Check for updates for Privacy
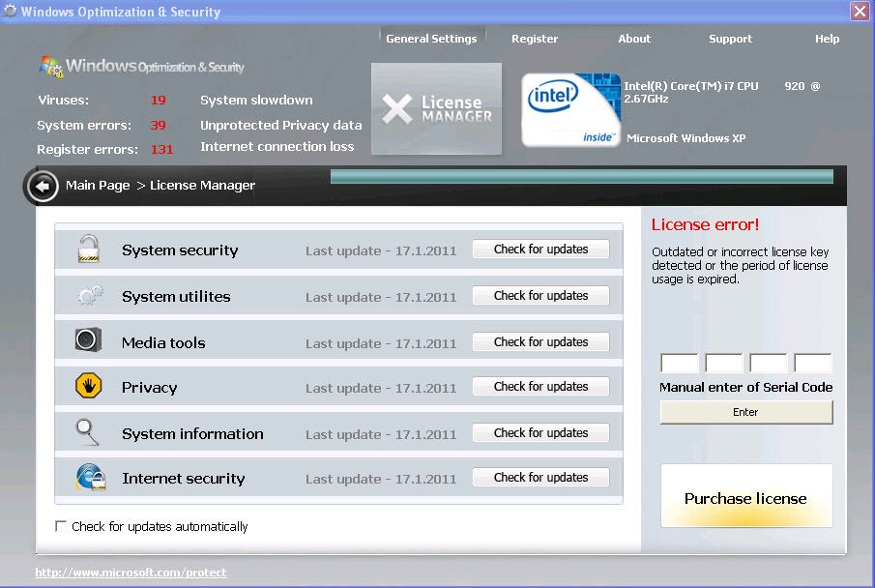 [540, 387]
